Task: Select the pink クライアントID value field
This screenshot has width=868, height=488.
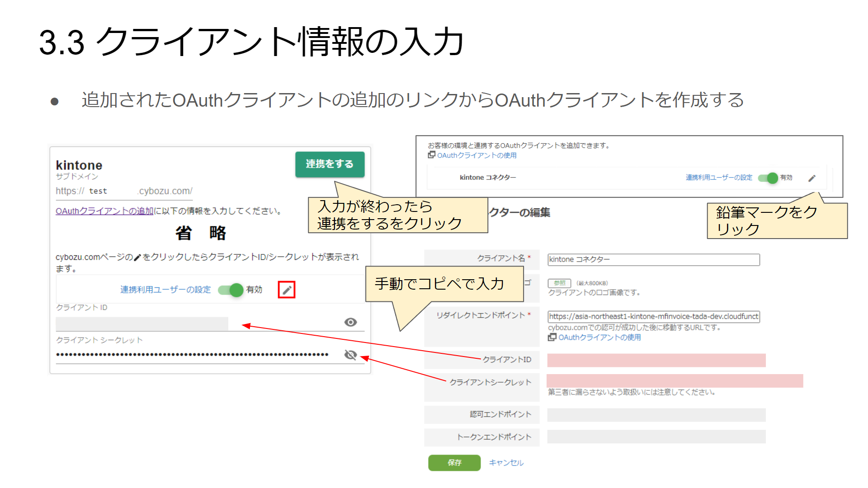Action: [656, 360]
